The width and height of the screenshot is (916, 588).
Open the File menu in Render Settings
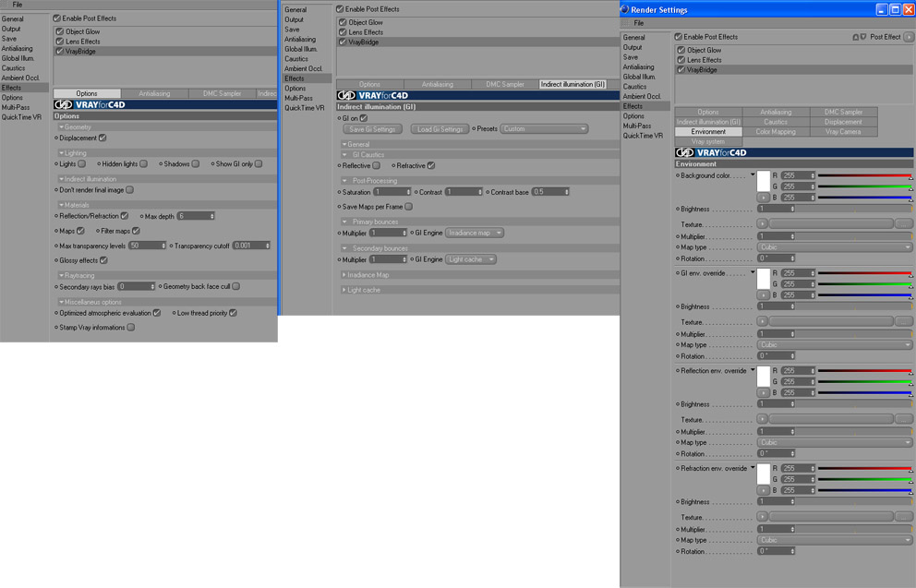(638, 23)
